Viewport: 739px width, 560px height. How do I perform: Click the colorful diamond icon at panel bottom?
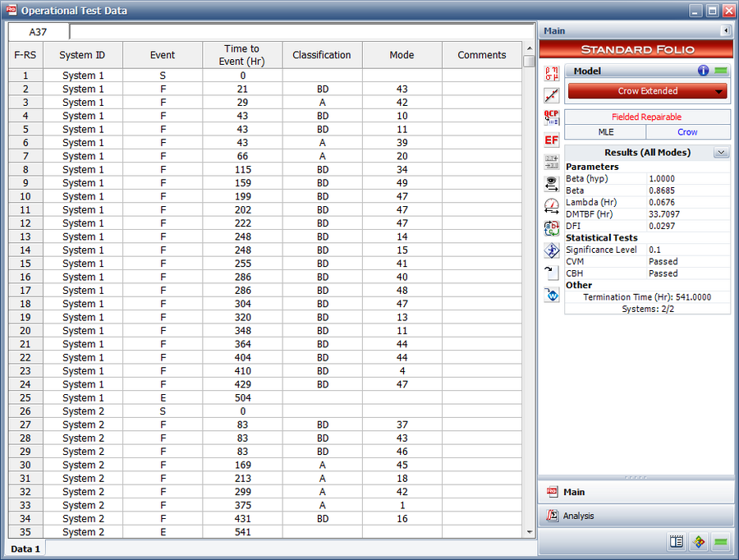tap(699, 542)
